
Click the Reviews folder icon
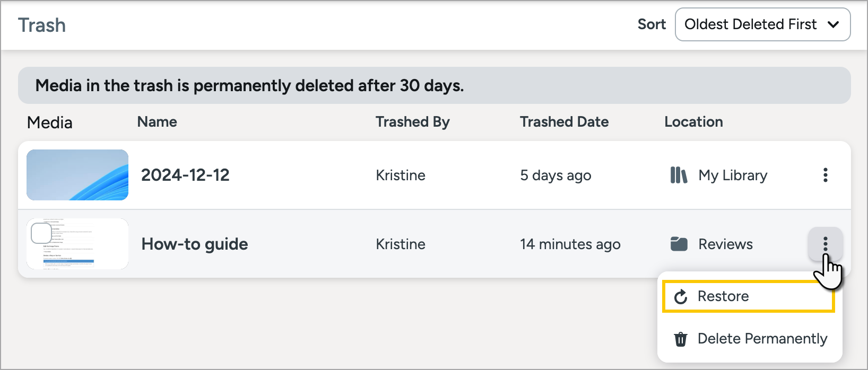pyautogui.click(x=679, y=244)
